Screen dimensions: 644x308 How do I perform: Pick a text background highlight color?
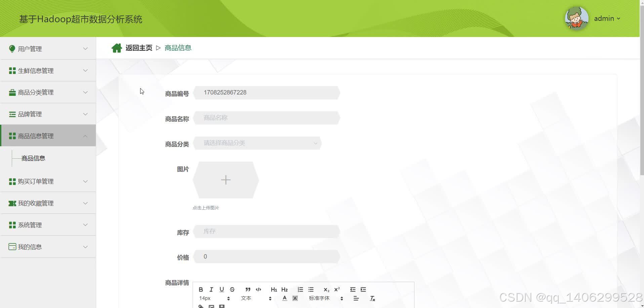tap(295, 298)
